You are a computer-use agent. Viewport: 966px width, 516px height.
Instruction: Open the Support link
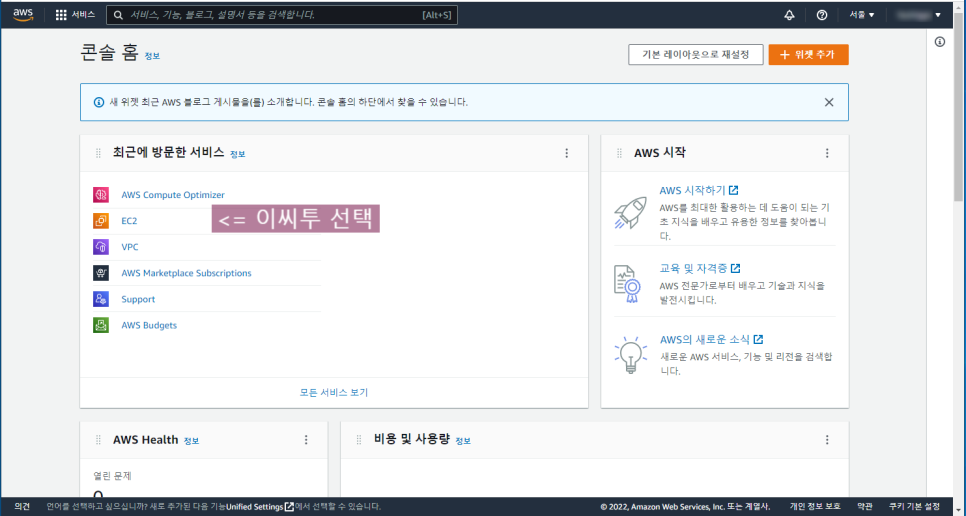(138, 299)
